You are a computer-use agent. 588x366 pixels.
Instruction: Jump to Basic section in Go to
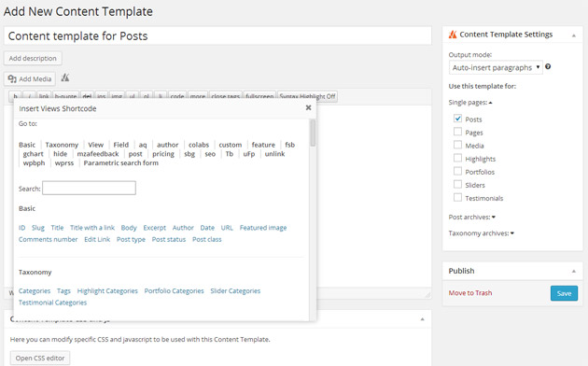pos(27,145)
